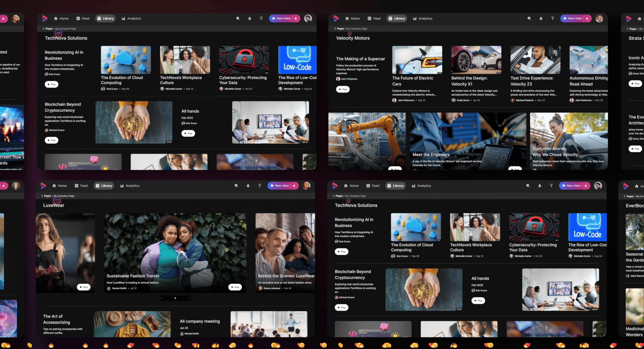Switch to Feed in lower TechNova Solutions window
This screenshot has height=349, width=644.
pyautogui.click(x=373, y=186)
